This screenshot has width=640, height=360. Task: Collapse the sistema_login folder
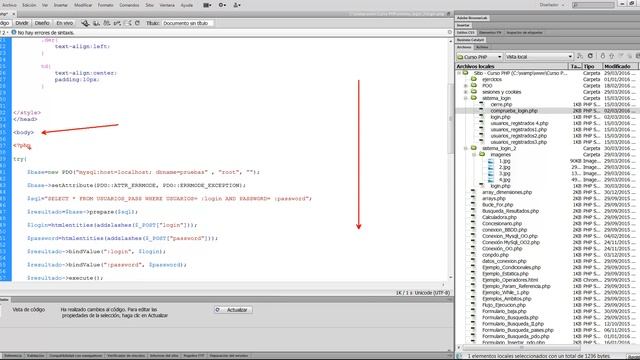tap(466, 98)
